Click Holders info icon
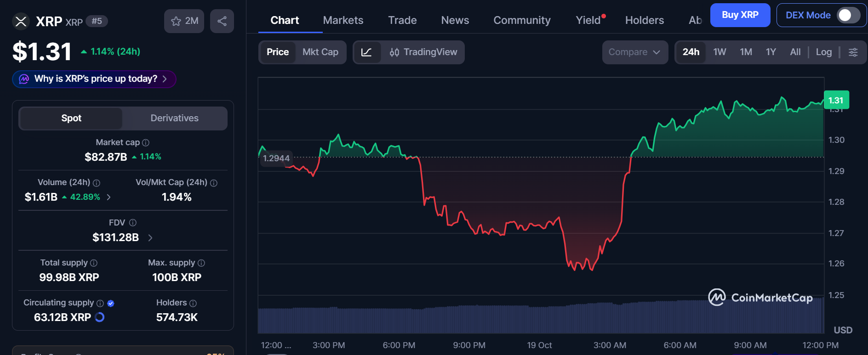868x355 pixels. coord(193,303)
